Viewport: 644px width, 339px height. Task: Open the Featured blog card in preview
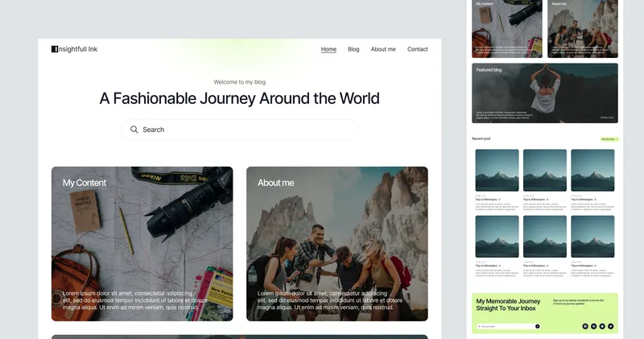click(x=545, y=93)
